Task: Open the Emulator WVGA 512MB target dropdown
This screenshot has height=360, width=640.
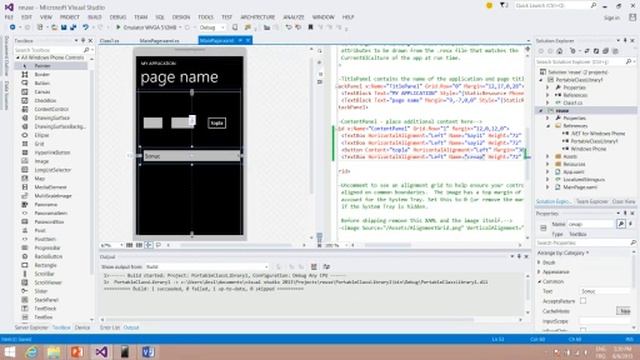Action: point(180,27)
